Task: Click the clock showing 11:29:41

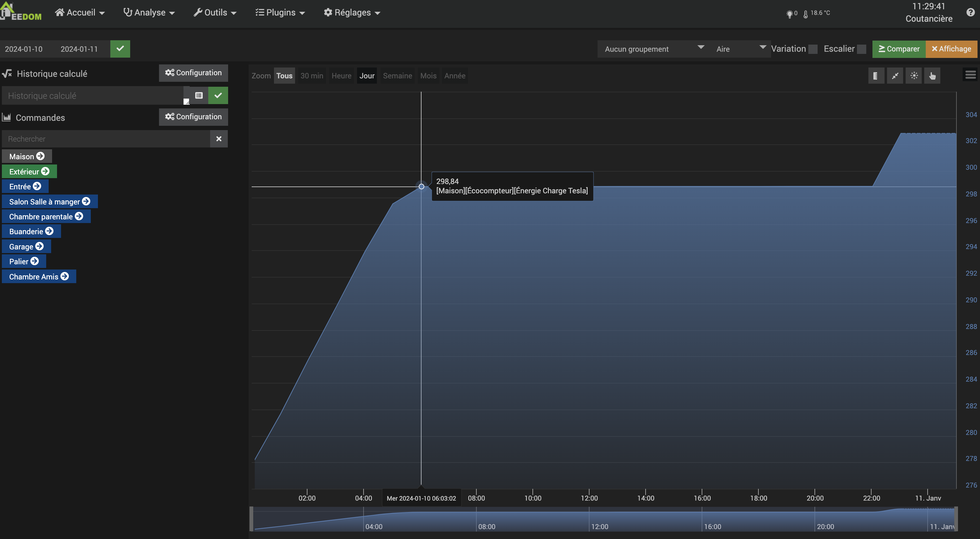Action: click(x=929, y=7)
